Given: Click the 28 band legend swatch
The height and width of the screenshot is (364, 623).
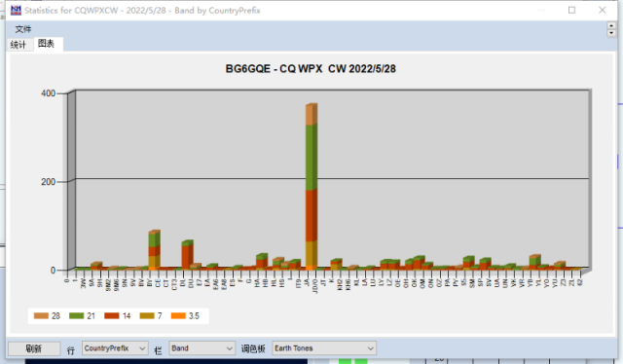Looking at the screenshot, I should tap(41, 316).
